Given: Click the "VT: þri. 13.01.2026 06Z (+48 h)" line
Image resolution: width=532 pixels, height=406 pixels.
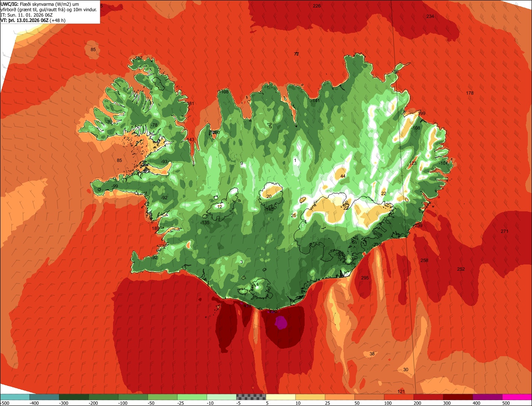Looking at the screenshot, I should pos(34,20).
